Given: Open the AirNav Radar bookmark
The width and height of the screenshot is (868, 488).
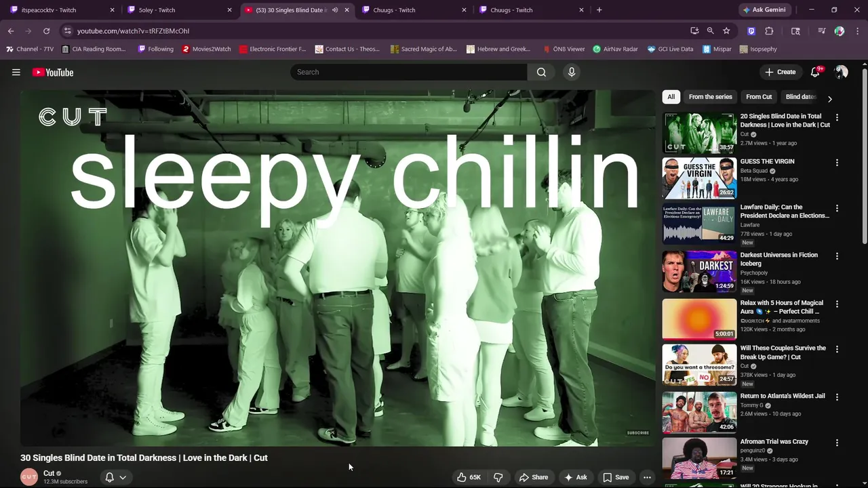Looking at the screenshot, I should point(615,49).
